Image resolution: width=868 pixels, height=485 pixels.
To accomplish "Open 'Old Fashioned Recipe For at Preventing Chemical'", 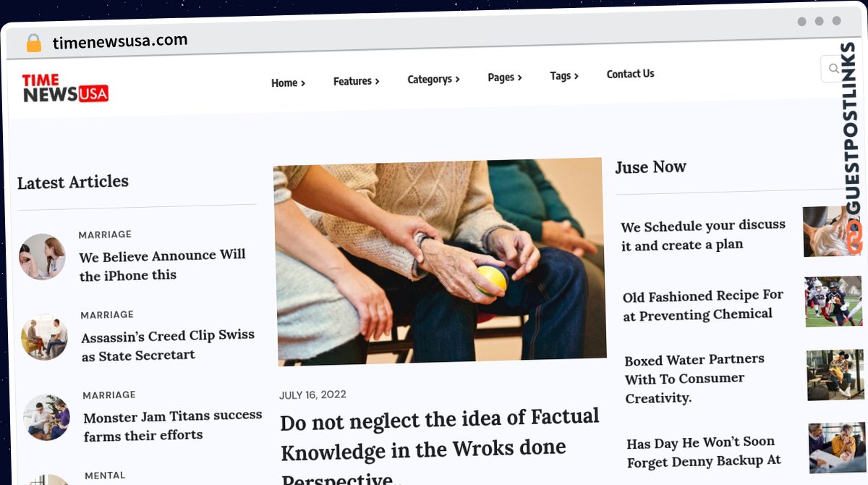I will pyautogui.click(x=703, y=305).
